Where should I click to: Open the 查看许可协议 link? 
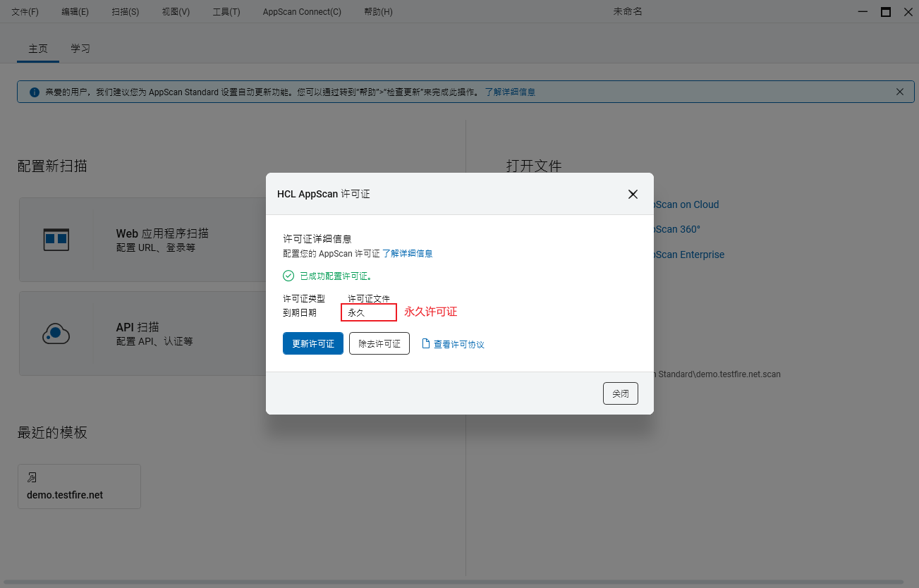[x=459, y=344]
